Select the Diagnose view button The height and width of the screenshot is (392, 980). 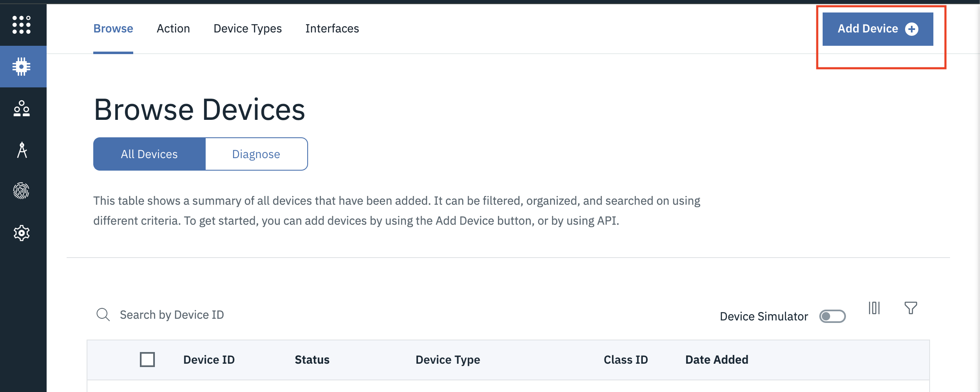click(x=256, y=154)
